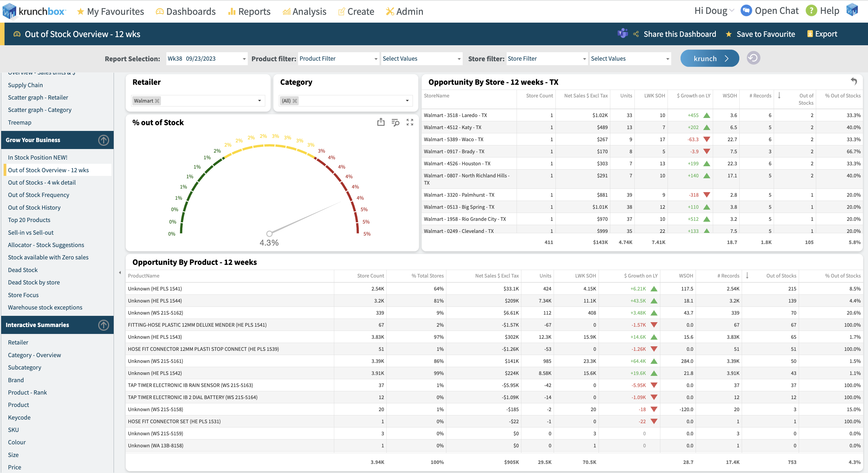Open the Product Filter dropdown

click(x=339, y=59)
